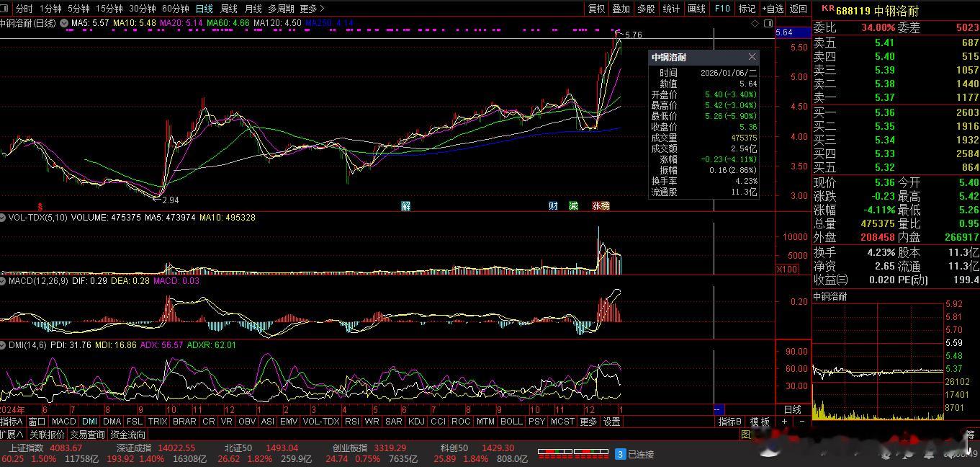
Task: Open the 统计 statistics tool
Action: (671, 9)
